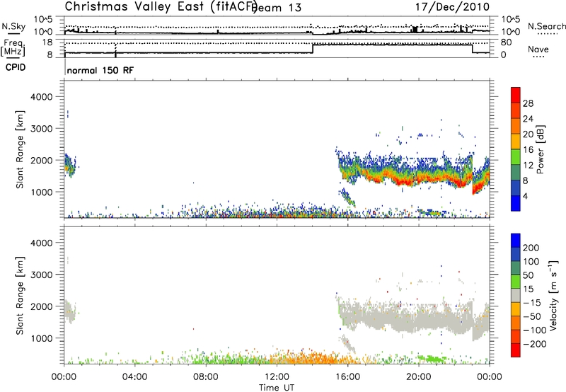Image resolution: width=566 pixels, height=392 pixels.
Task: Click the '18' frequency axis tick label
Action: 47,42
